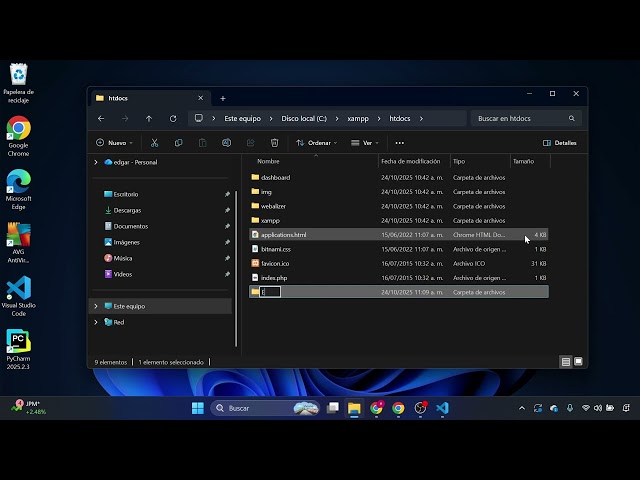Open the volume control in system tray

[x=598, y=408]
